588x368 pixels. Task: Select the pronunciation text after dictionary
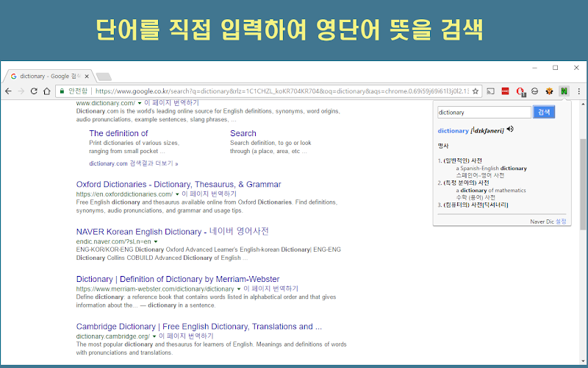coord(487,131)
